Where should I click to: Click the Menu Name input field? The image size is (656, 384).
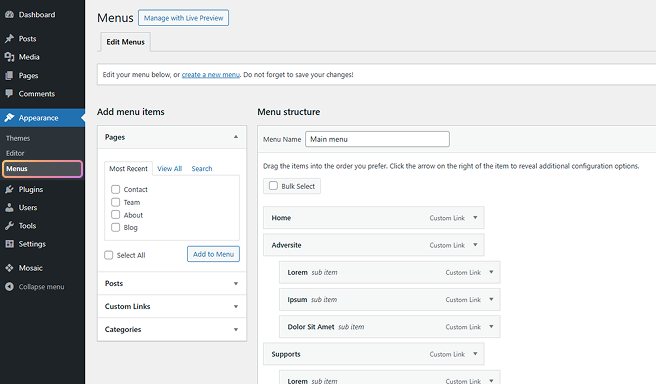(377, 139)
